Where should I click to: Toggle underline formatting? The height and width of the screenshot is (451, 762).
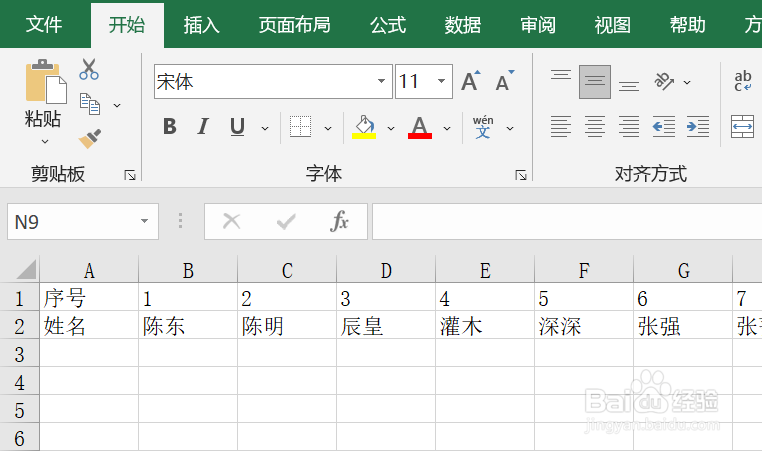tap(237, 127)
